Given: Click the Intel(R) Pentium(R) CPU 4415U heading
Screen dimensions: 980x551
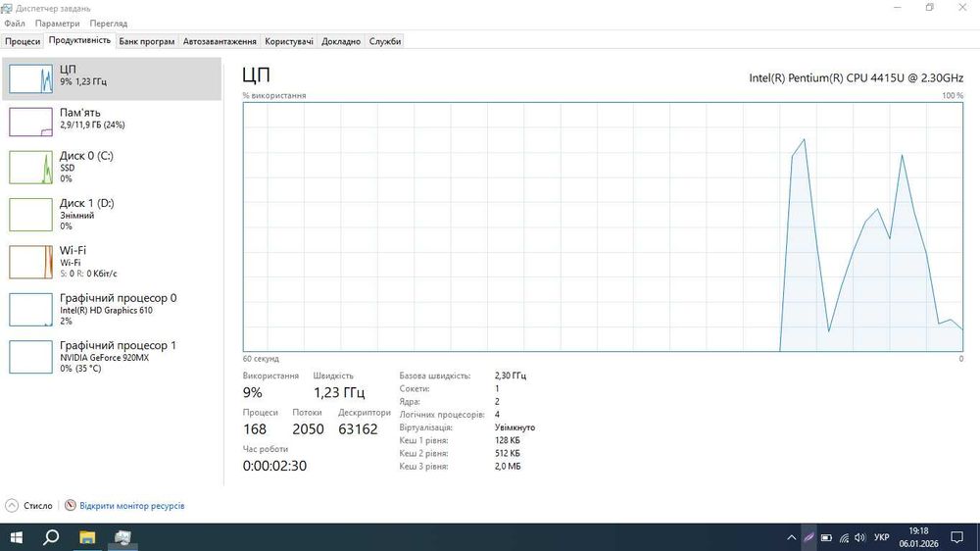Looking at the screenshot, I should click(857, 78).
